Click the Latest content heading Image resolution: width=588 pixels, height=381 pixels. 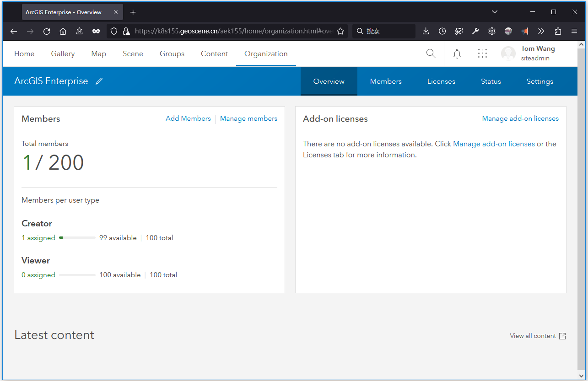(54, 335)
